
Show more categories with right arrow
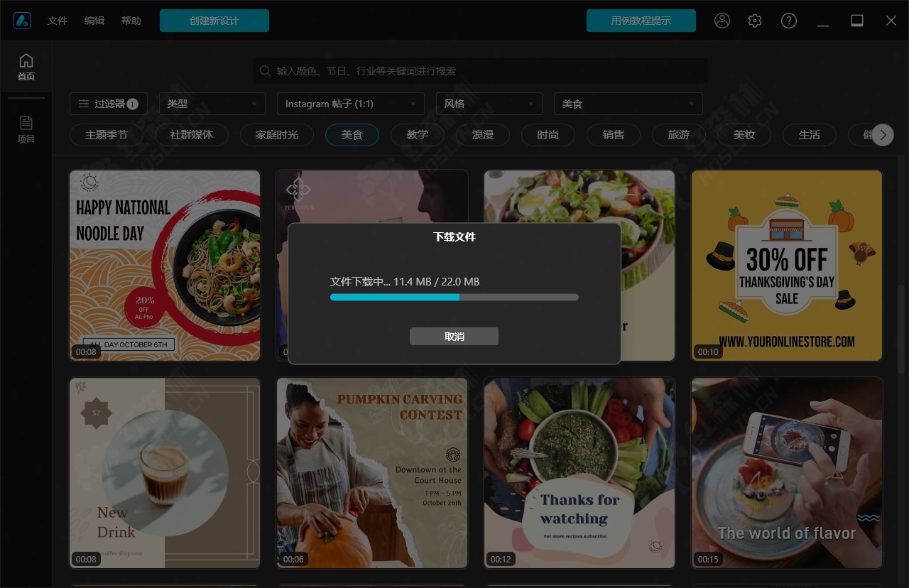coord(883,134)
